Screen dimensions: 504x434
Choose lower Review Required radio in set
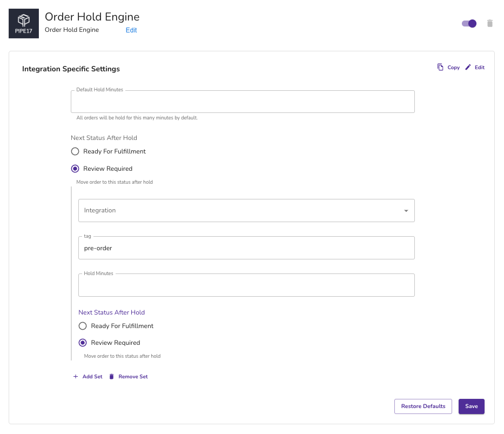pos(83,343)
